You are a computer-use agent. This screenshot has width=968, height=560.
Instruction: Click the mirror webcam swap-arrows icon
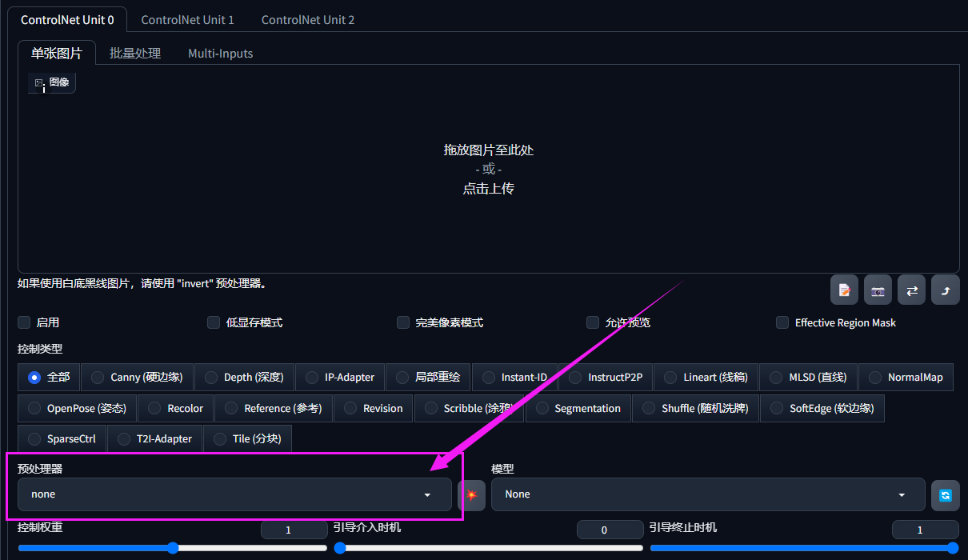click(x=911, y=290)
